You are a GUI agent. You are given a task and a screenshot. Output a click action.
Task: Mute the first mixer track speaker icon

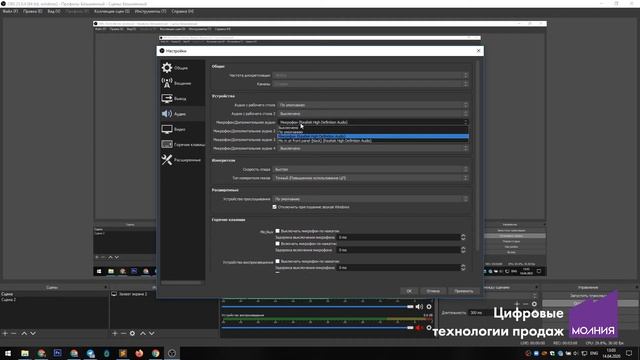[x=419, y=307]
